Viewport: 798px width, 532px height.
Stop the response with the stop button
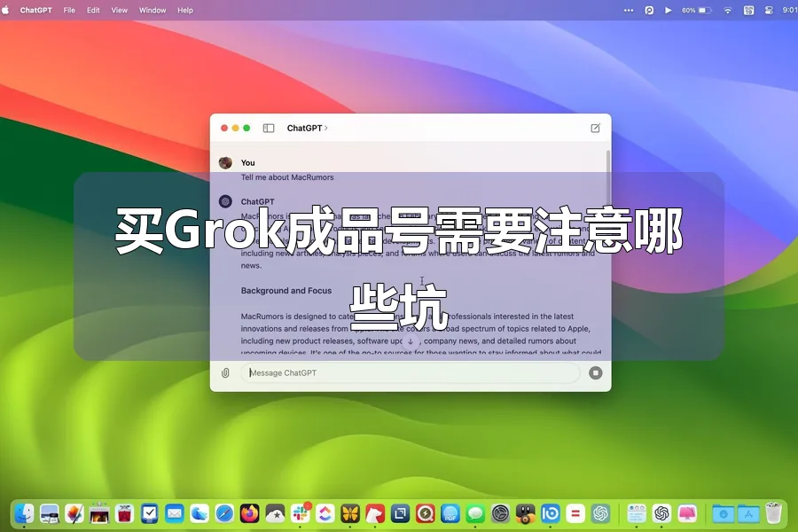click(x=596, y=373)
